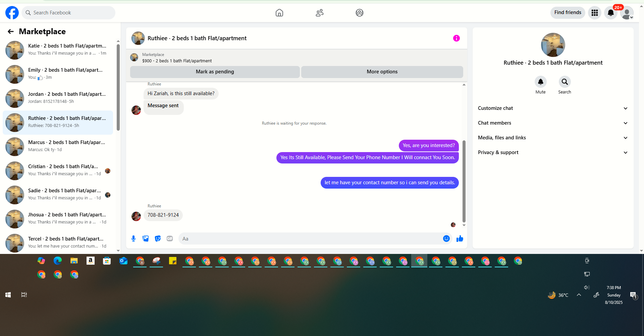Viewport: 644px width, 336px height.
Task: Click the 'Hi Zariah, is this still available?' message
Action: tap(181, 93)
